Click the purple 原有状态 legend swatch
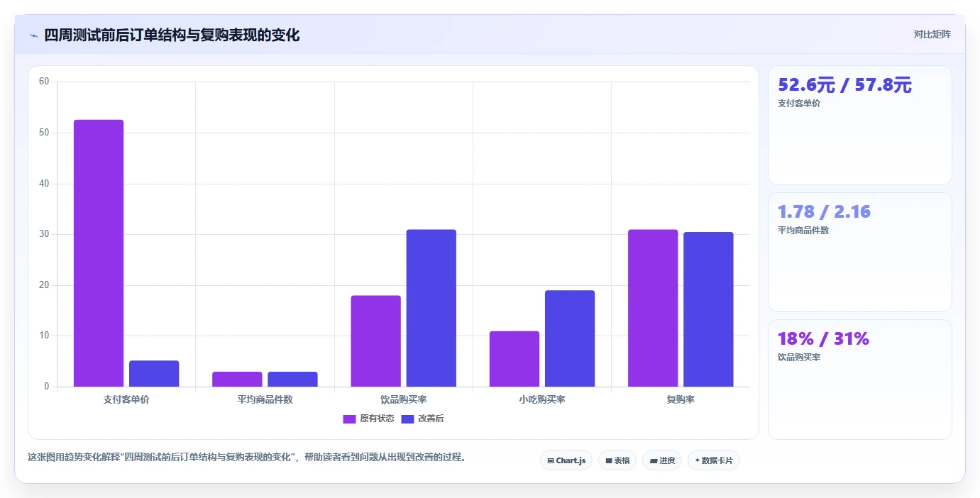The image size is (980, 498). [349, 419]
